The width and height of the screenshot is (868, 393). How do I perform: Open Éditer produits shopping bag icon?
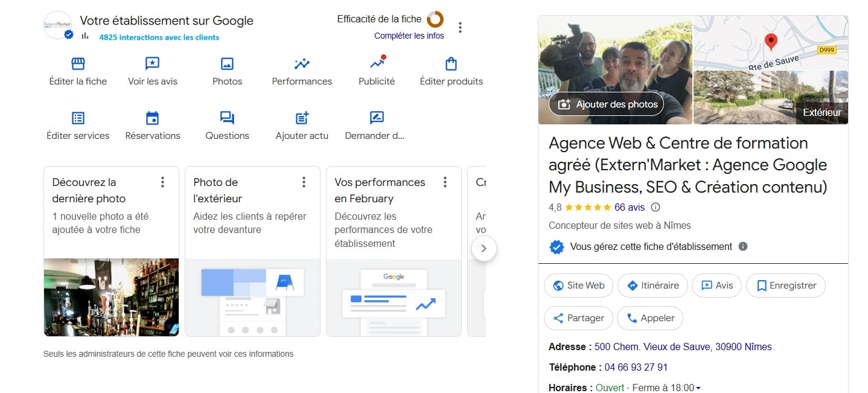tap(451, 64)
